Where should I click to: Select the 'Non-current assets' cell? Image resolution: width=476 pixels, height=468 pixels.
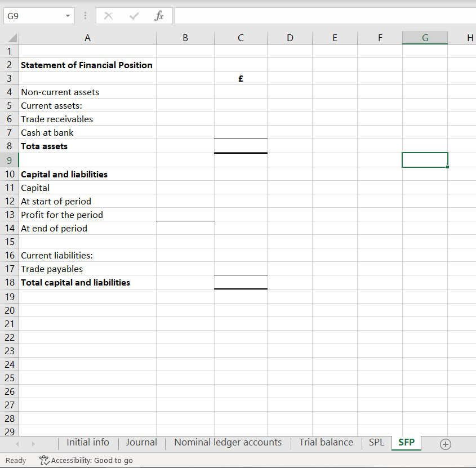pyautogui.click(x=87, y=92)
